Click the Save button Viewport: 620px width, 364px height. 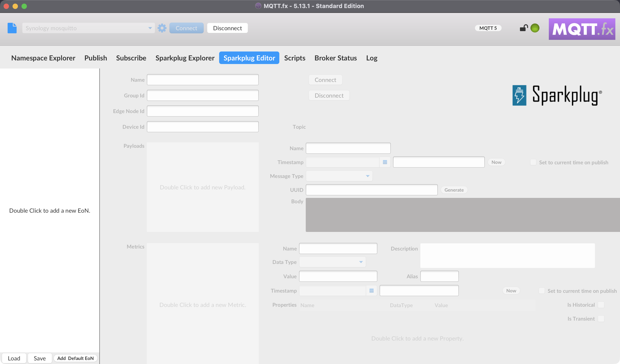point(40,358)
